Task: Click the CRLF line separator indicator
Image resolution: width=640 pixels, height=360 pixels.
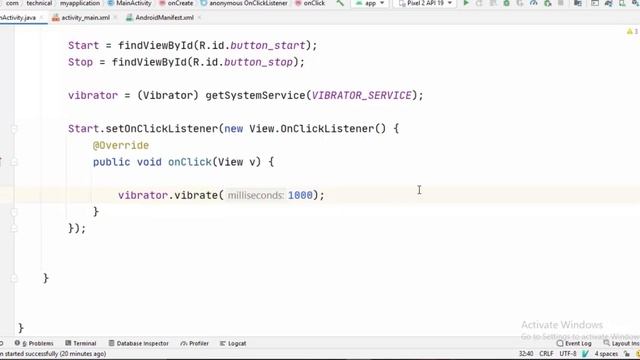Action: tap(546, 353)
